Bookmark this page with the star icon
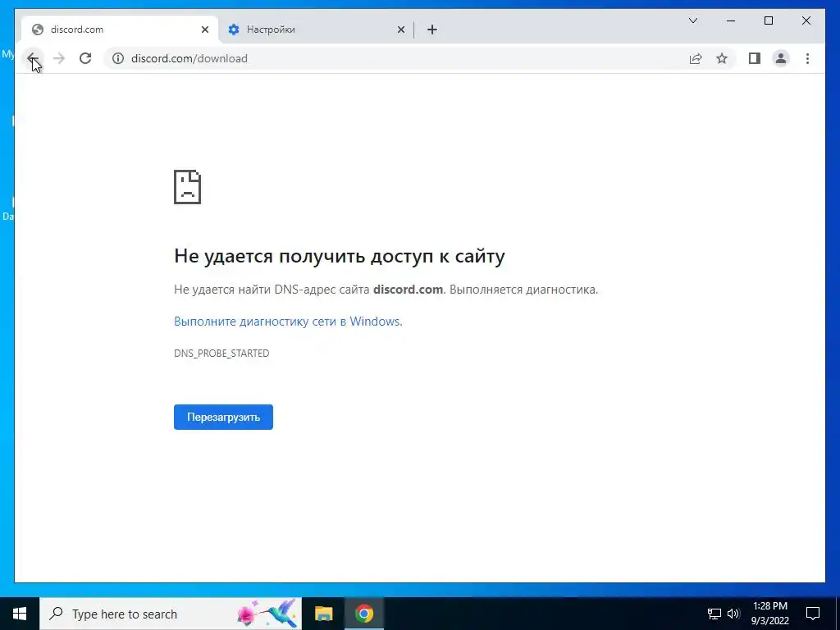The width and height of the screenshot is (840, 630). click(x=722, y=58)
